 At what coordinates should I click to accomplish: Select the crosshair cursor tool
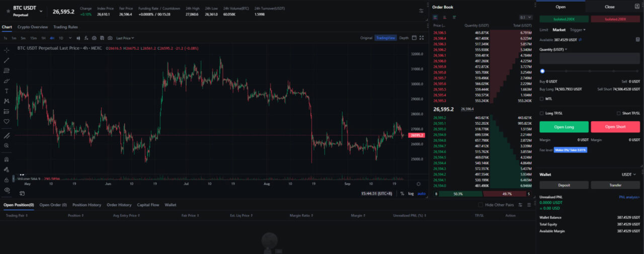[7, 50]
